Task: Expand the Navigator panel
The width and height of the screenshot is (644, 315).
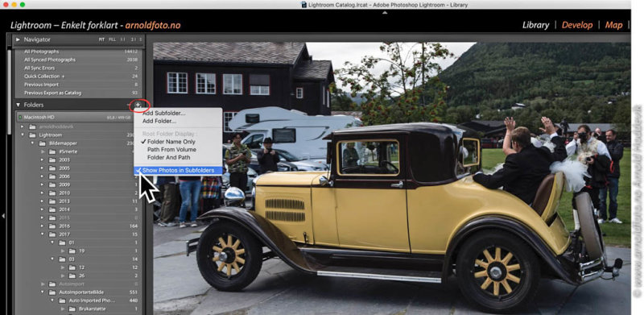Action: coord(18,39)
